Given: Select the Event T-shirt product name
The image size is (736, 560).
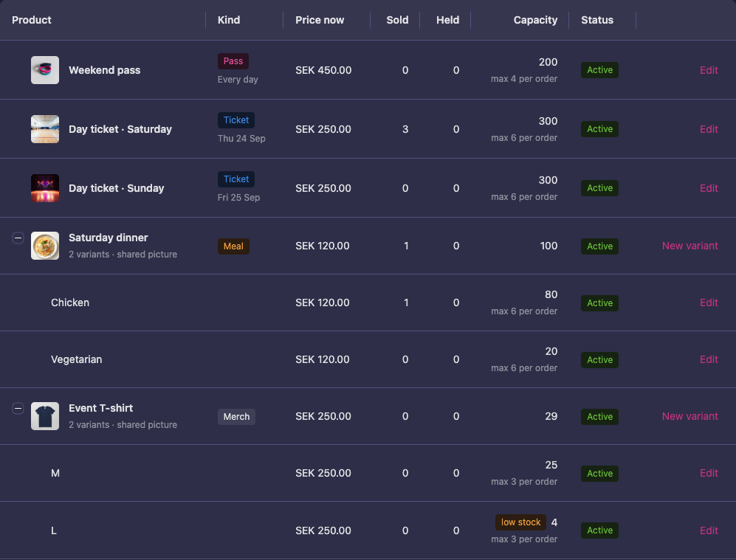Looking at the screenshot, I should coord(101,408).
